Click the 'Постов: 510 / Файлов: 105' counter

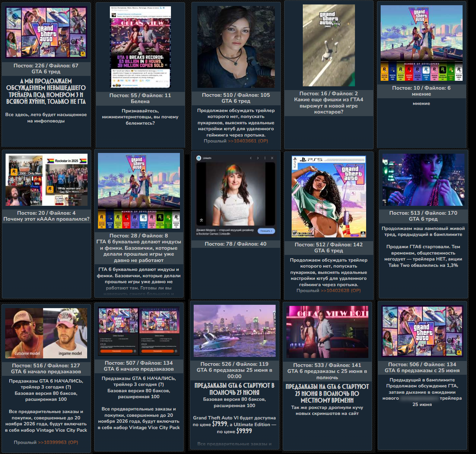coord(236,95)
